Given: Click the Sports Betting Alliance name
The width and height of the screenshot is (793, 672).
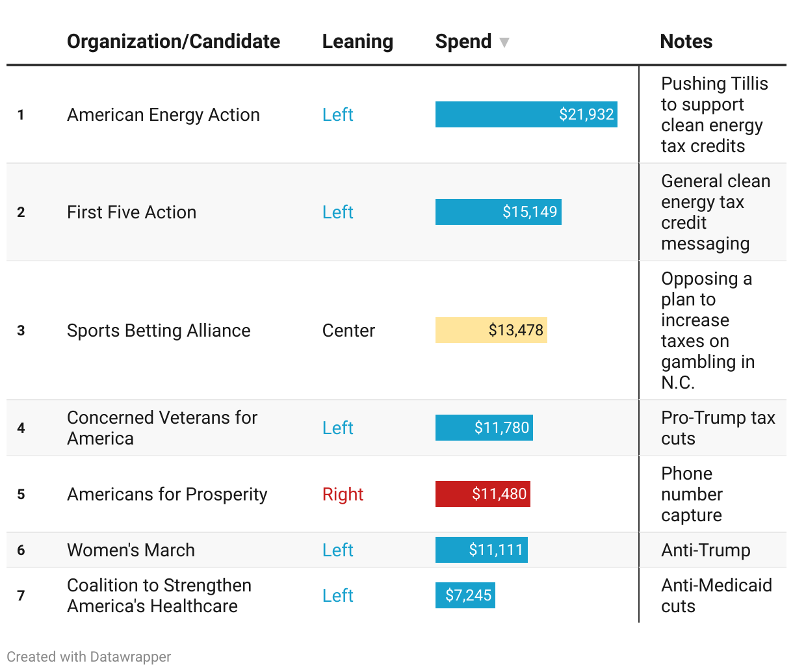Looking at the screenshot, I should [x=159, y=331].
